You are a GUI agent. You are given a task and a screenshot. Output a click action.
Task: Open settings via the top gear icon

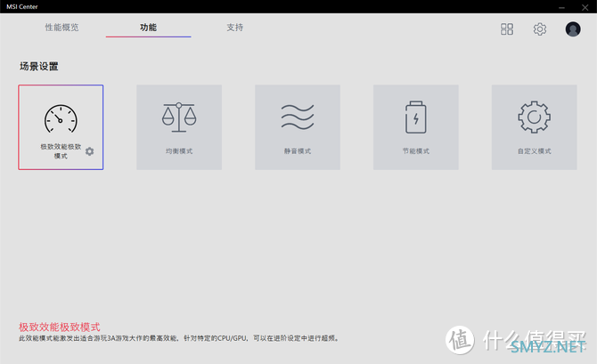(x=539, y=28)
